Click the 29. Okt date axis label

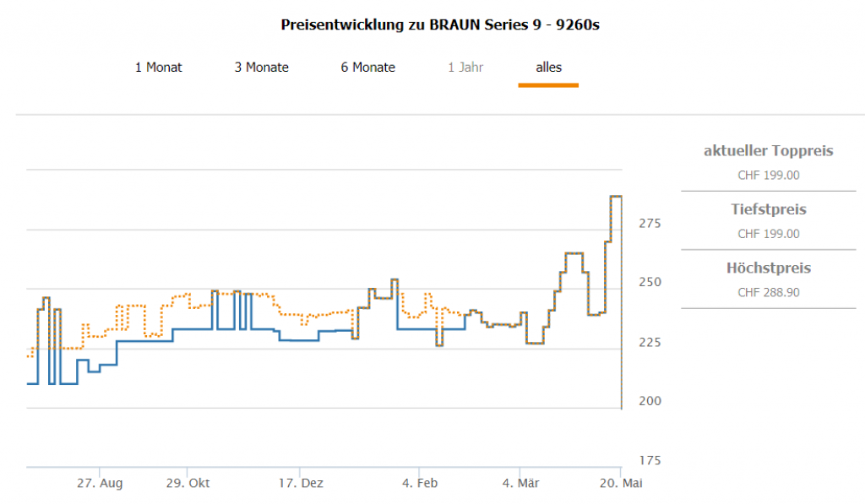tap(188, 484)
